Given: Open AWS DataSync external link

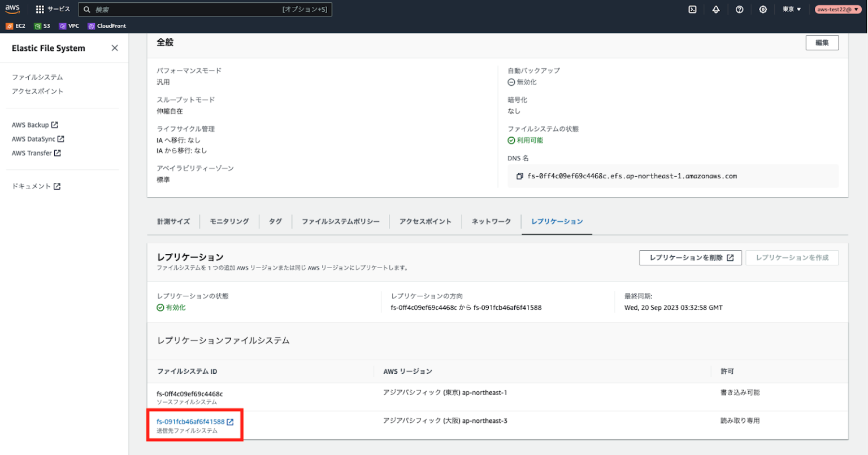Looking at the screenshot, I should click(38, 139).
